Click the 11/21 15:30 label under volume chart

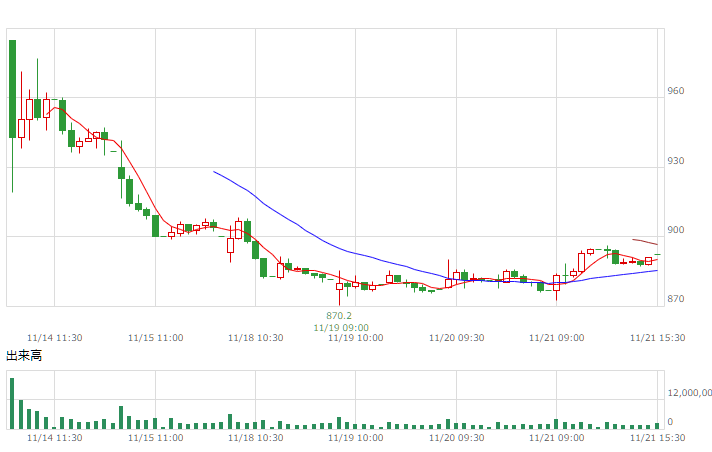(658, 438)
